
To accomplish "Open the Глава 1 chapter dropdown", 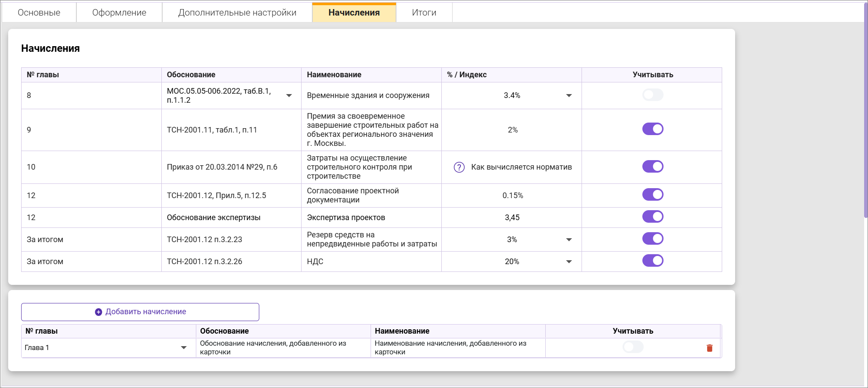I will pyautogui.click(x=183, y=348).
